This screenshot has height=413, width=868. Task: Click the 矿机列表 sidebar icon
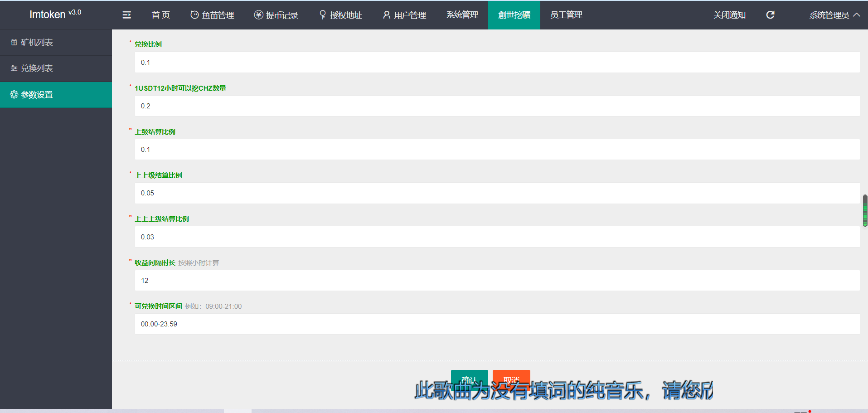click(x=14, y=43)
